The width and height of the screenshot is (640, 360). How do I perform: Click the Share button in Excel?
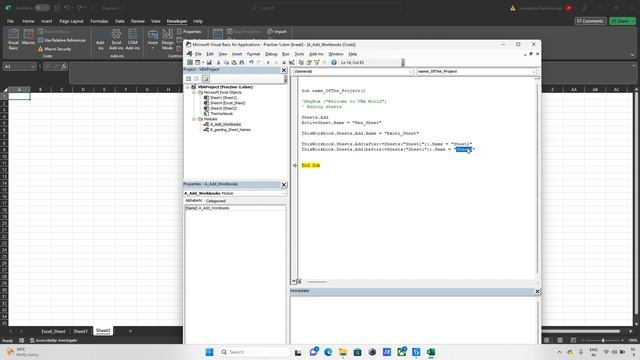click(622, 21)
